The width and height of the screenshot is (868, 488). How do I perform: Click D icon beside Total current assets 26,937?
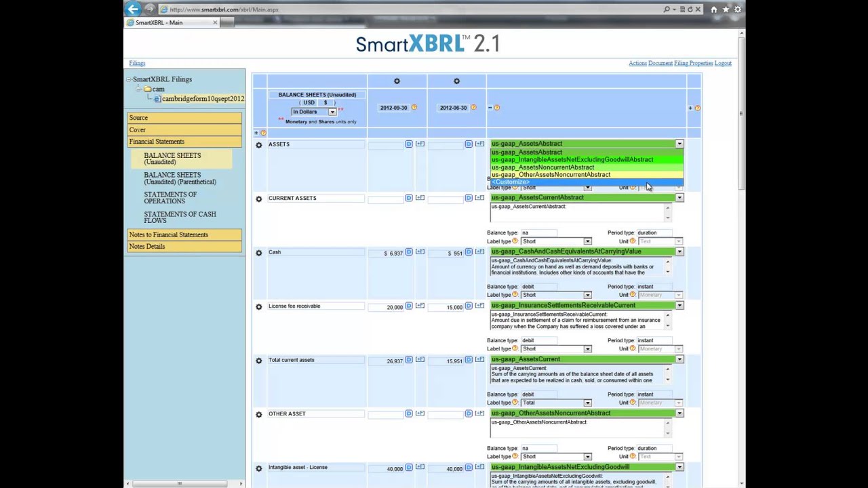click(x=408, y=360)
